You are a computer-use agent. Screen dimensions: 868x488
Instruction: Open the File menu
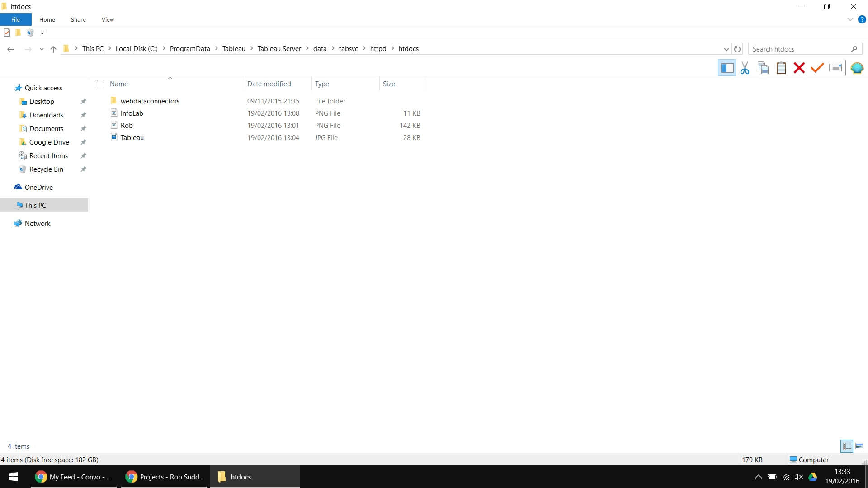tap(15, 19)
